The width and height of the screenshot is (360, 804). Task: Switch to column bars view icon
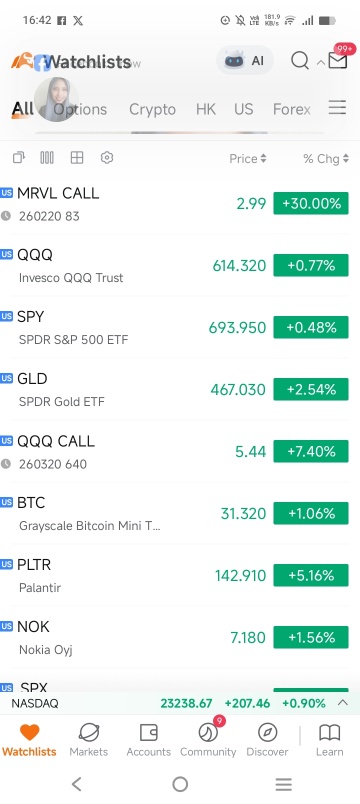click(47, 158)
